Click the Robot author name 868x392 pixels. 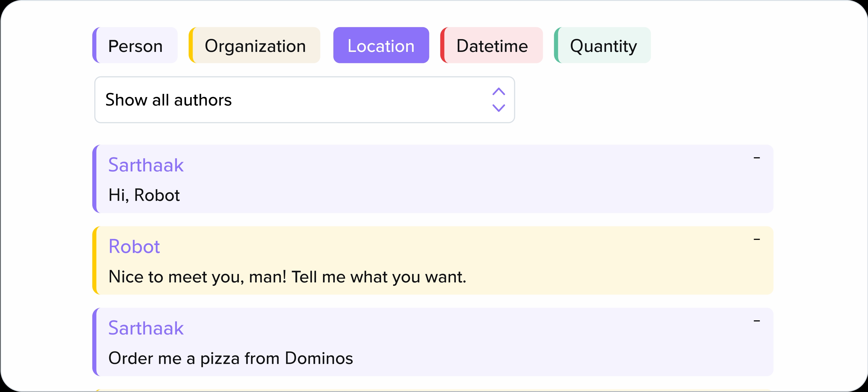click(x=134, y=247)
